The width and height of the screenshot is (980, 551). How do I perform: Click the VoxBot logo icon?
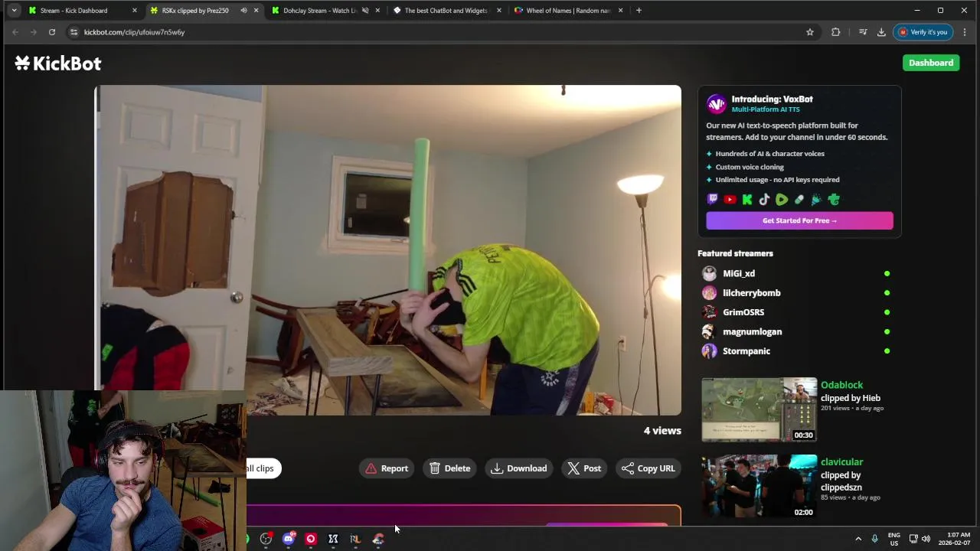pyautogui.click(x=716, y=103)
